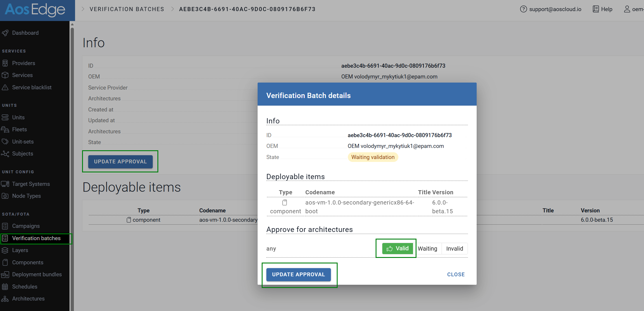The height and width of the screenshot is (311, 644).
Task: Click the Codename column header in dialog
Action: (x=320, y=192)
